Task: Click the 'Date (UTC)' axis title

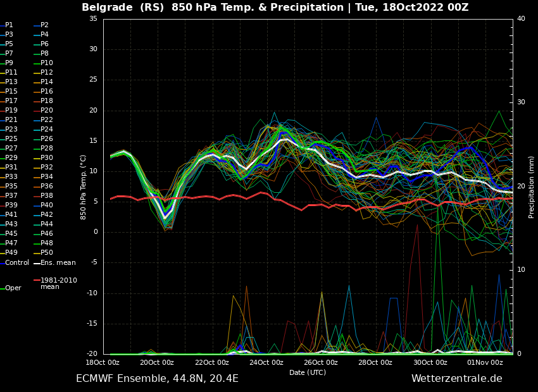Action: coord(308,372)
